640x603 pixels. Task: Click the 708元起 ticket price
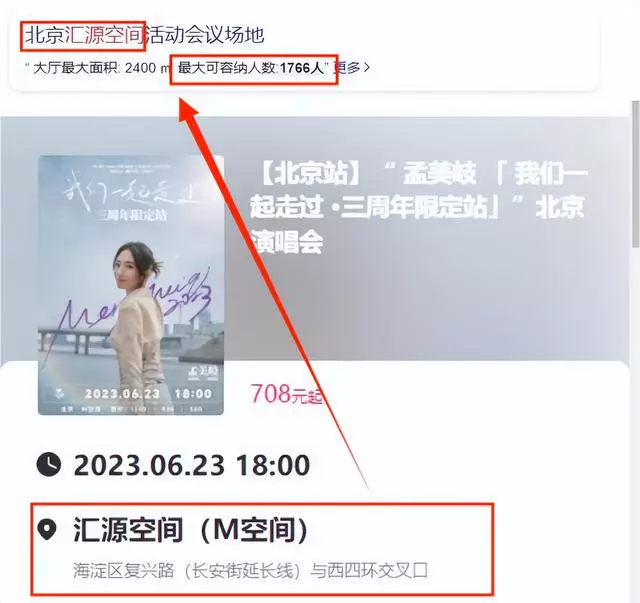(286, 394)
